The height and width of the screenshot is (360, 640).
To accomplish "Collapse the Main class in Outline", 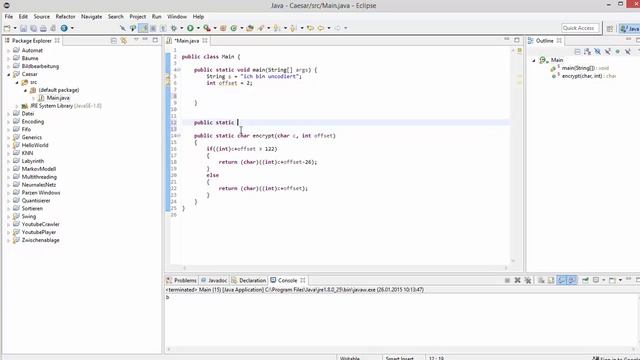I will point(533,60).
